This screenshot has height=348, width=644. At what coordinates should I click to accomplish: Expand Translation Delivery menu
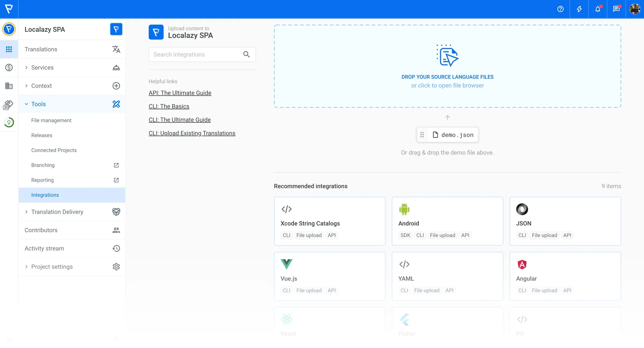[x=57, y=212]
